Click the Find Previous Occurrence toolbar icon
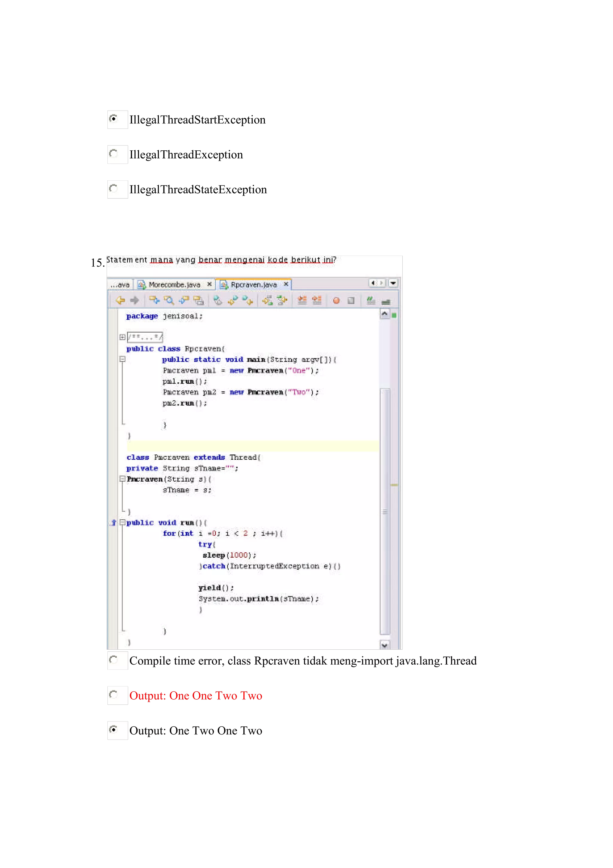The image size is (613, 868). 154,300
